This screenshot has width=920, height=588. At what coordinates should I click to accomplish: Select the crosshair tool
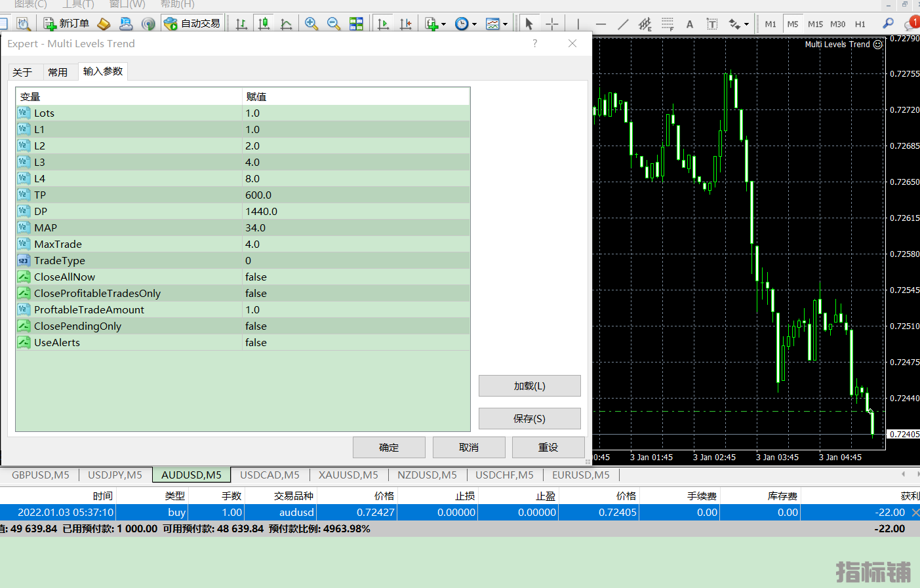tap(552, 24)
